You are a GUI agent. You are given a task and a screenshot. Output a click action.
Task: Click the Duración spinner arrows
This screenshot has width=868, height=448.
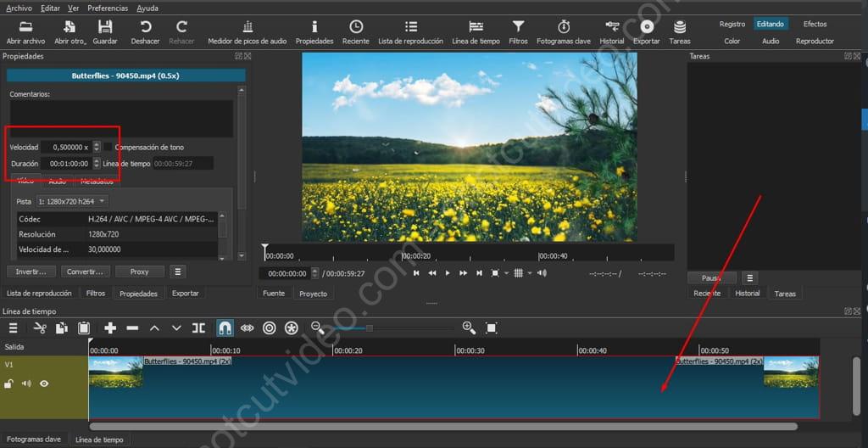pyautogui.click(x=97, y=164)
